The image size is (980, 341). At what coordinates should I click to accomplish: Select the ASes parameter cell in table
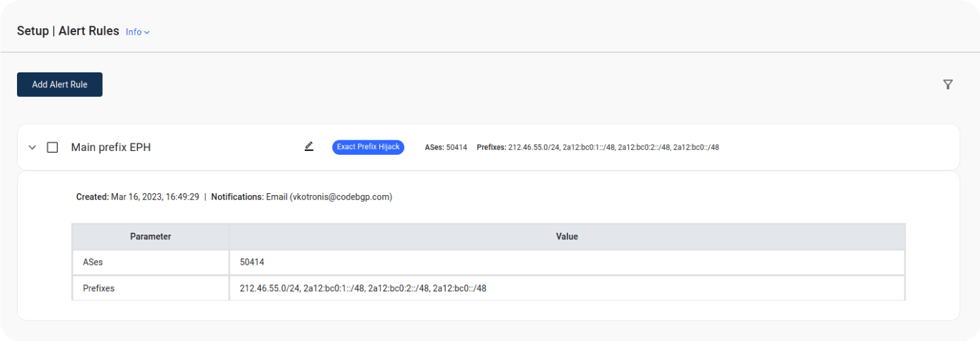151,262
